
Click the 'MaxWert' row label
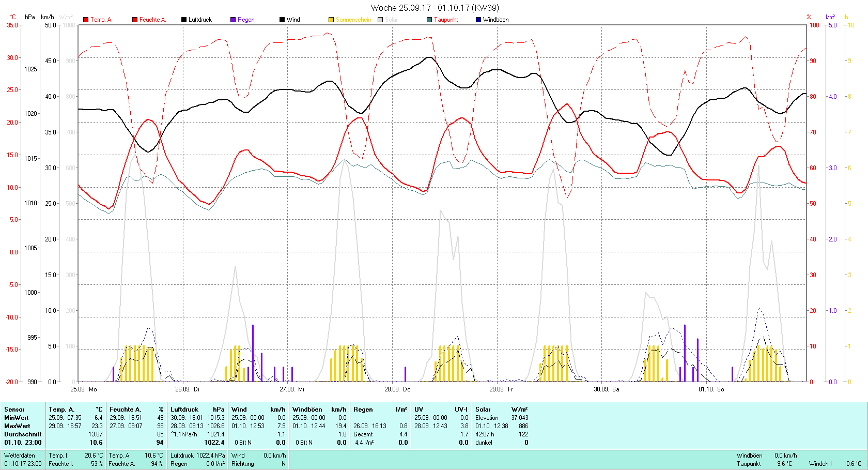17,426
